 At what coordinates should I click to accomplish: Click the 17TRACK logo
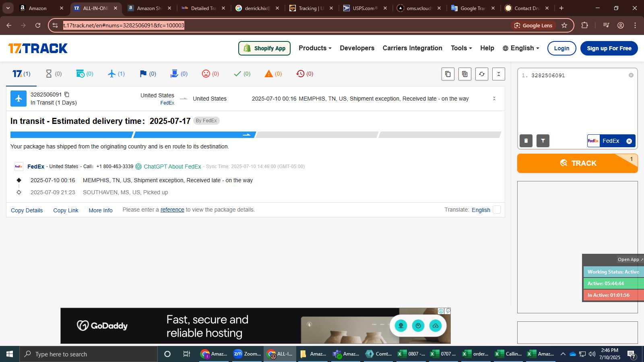pyautogui.click(x=38, y=48)
